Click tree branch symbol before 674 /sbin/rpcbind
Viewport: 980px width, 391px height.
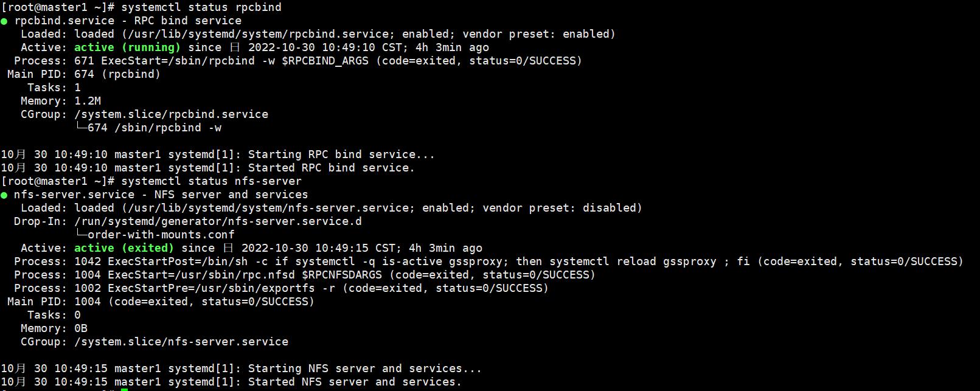(x=81, y=128)
